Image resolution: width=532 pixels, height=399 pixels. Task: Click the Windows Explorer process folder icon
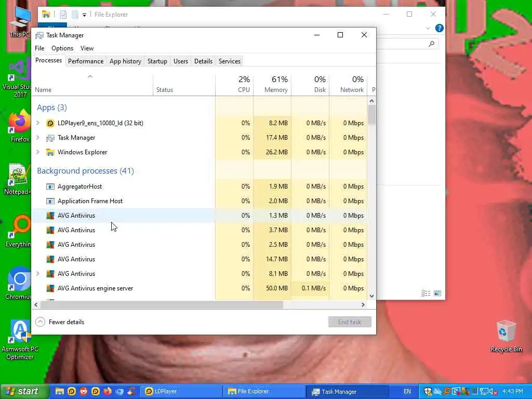click(x=50, y=152)
